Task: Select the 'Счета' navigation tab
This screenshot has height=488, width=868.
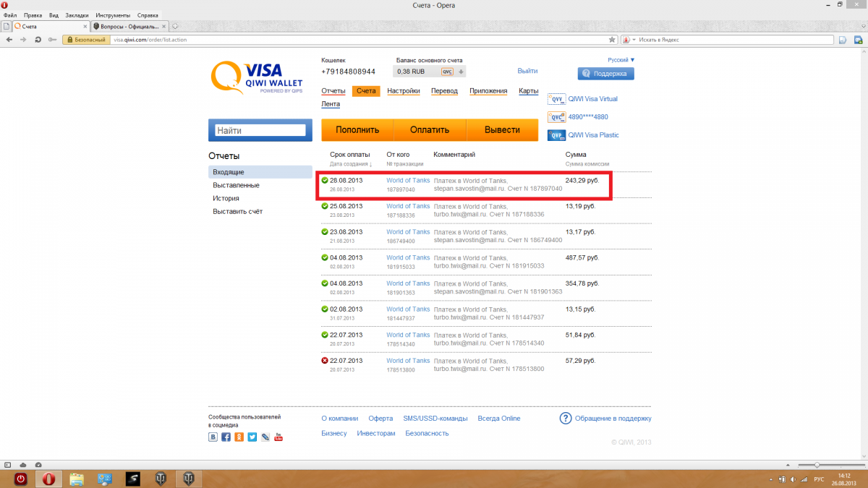Action: [x=366, y=91]
